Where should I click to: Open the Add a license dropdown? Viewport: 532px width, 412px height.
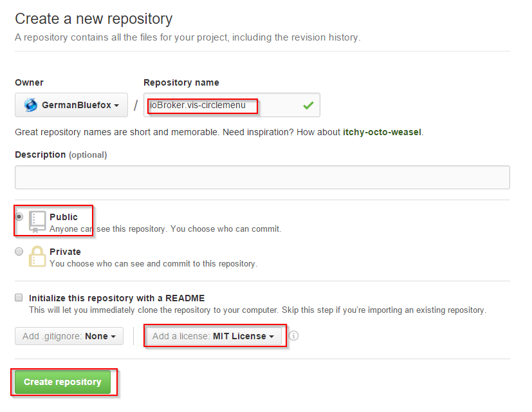coord(213,336)
